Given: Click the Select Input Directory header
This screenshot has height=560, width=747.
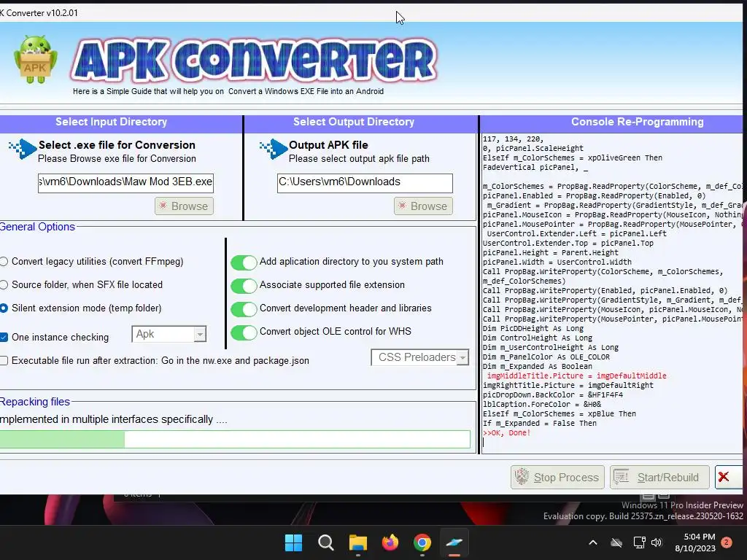Looking at the screenshot, I should tap(112, 122).
